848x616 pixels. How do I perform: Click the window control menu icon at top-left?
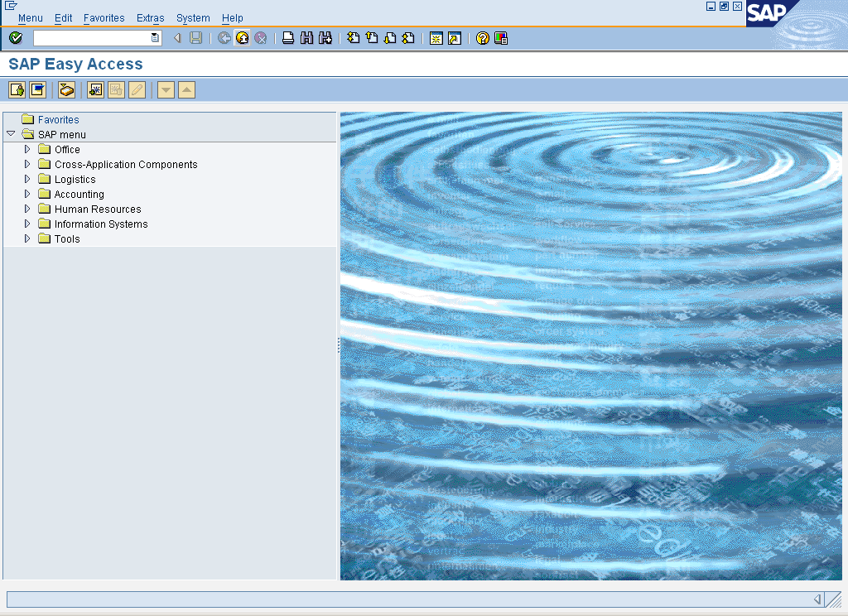(11, 6)
